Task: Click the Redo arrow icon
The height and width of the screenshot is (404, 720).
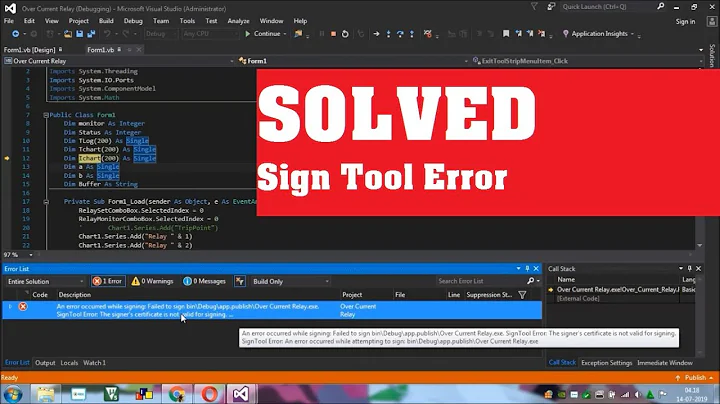Action: (126, 34)
